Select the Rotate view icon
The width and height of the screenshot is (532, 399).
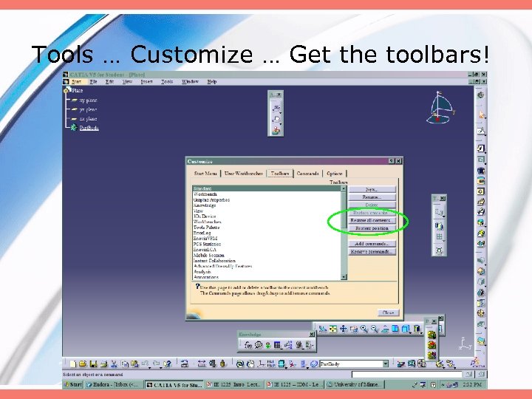point(354,329)
